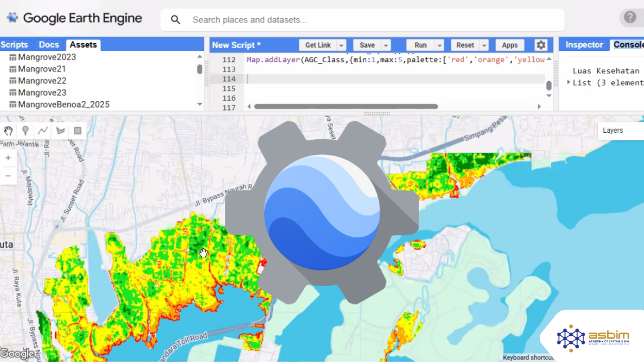Run the script with Run button
This screenshot has width=644, height=362.
click(x=421, y=45)
